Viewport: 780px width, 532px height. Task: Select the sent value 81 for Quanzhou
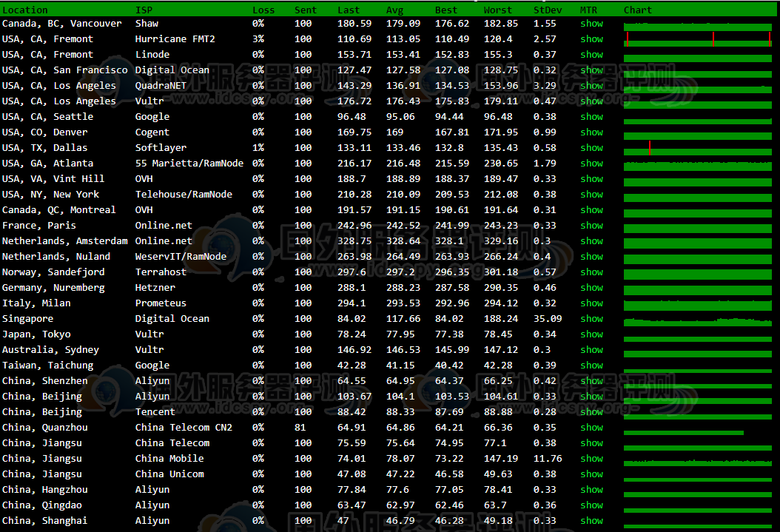click(300, 427)
